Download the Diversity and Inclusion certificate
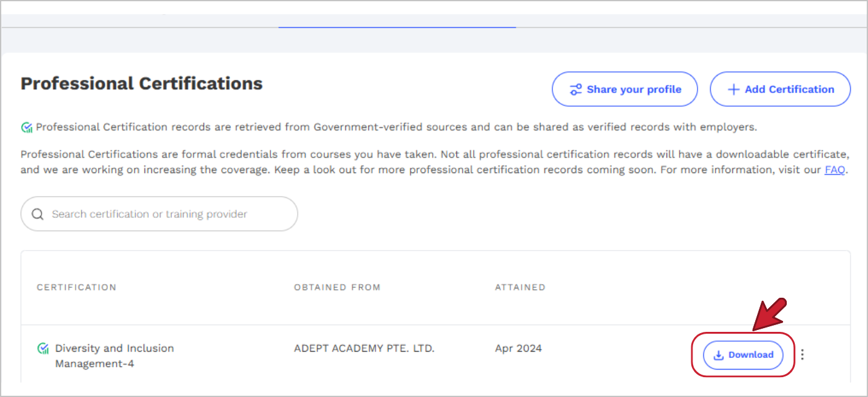 (743, 355)
